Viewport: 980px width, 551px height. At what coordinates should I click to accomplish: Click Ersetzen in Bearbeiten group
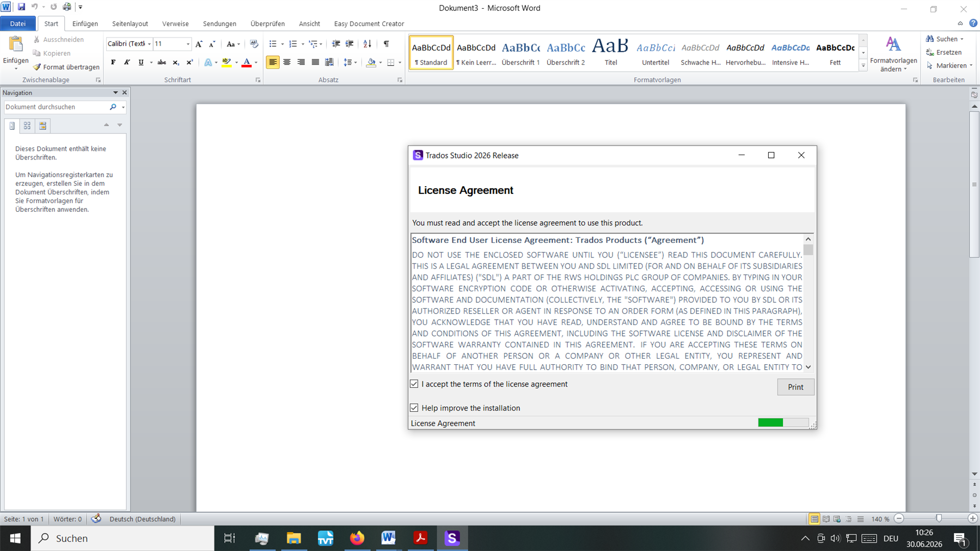(x=944, y=52)
